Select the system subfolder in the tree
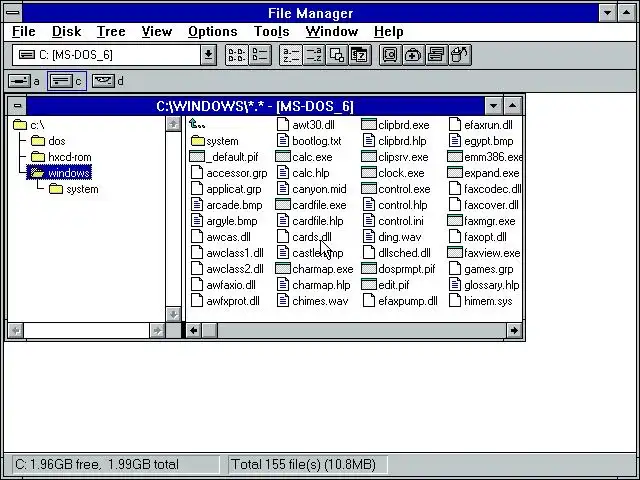The image size is (640, 480). tap(74, 189)
